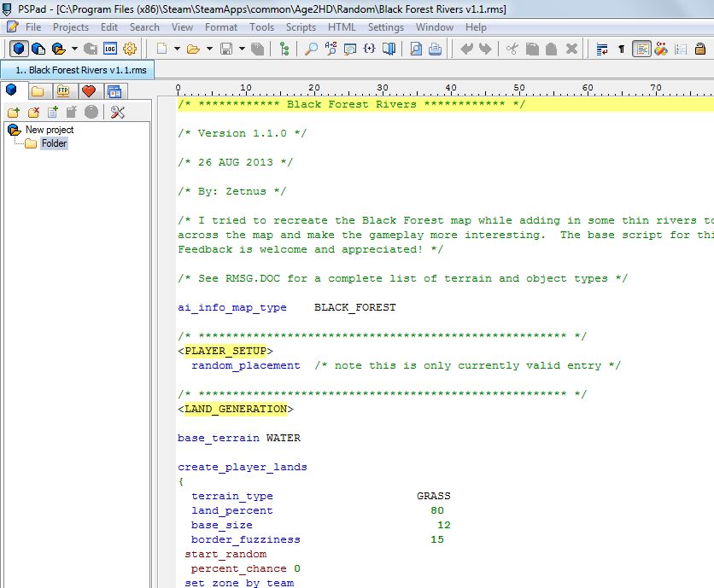Select the New project tree node
Screen dimensions: 714x588
coord(50,130)
